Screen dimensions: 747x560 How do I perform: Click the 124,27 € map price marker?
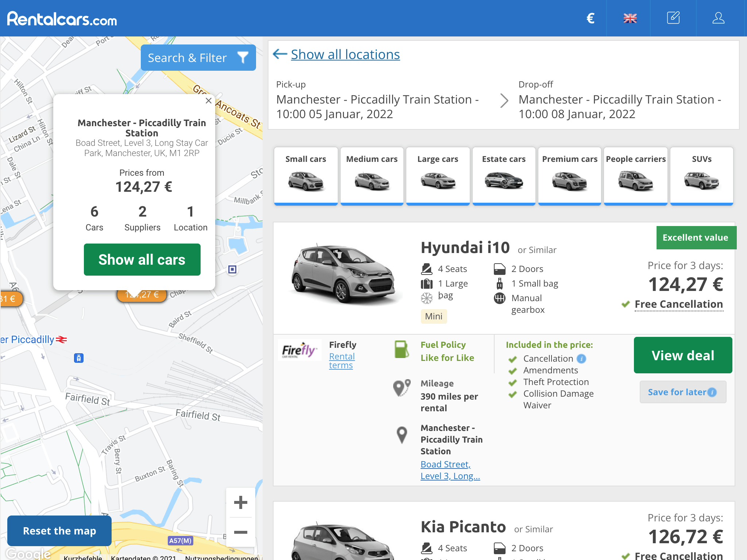142,295
